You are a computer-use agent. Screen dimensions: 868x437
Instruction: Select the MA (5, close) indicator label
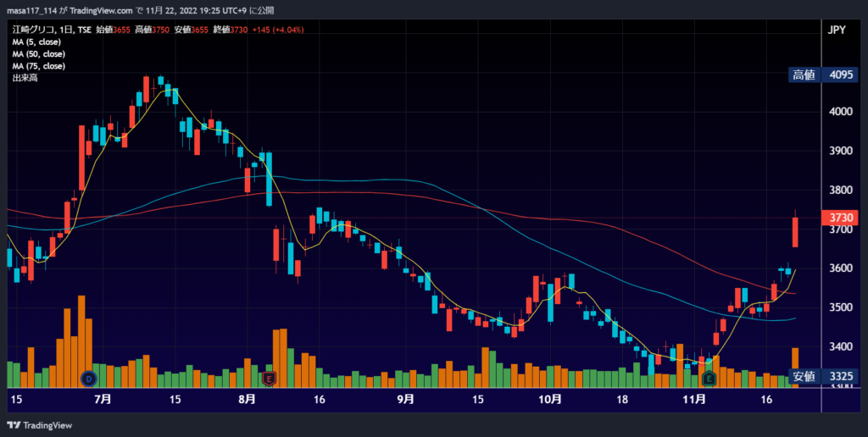tap(36, 42)
